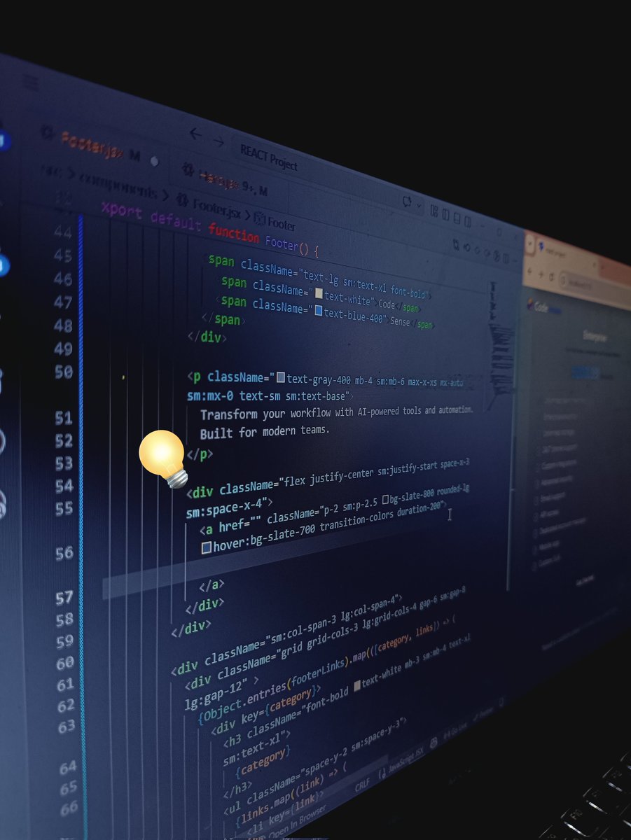Start the server with Go Live status button

point(455,730)
